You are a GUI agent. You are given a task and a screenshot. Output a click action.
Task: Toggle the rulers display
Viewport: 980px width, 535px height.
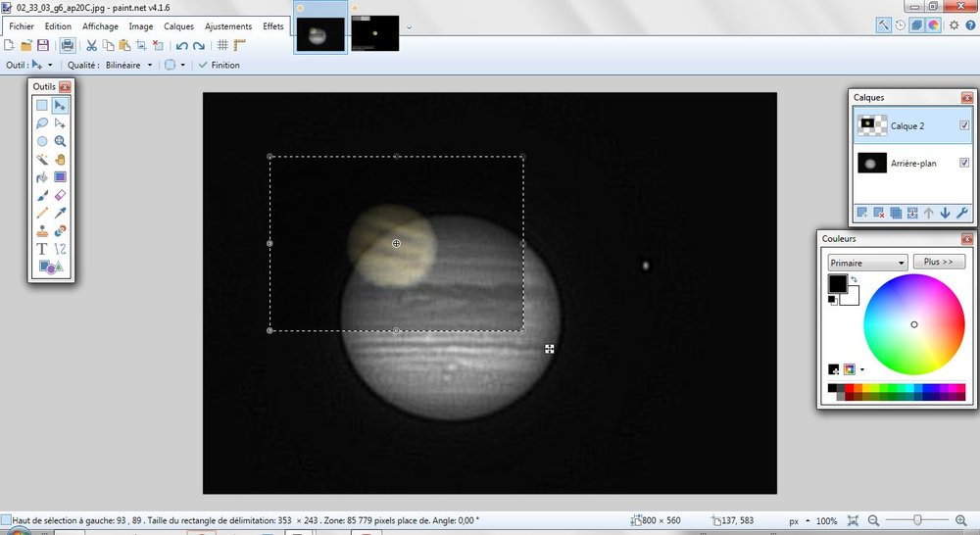[239, 45]
